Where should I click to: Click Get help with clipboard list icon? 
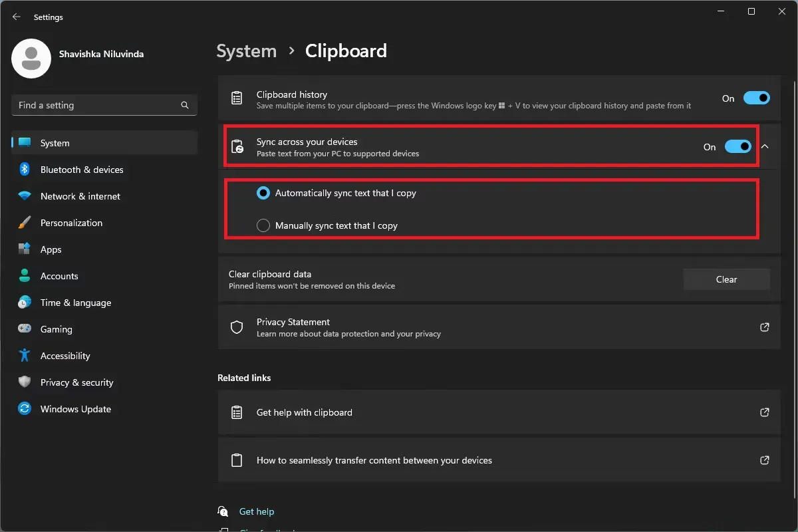[237, 412]
